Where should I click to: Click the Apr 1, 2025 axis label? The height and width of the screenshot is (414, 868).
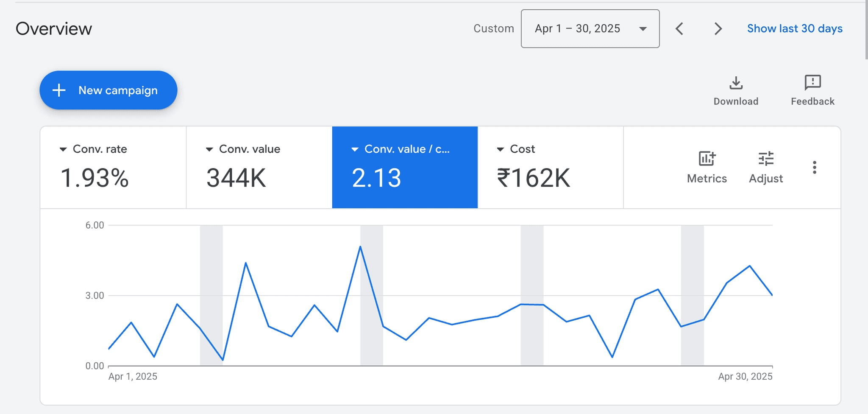pos(133,376)
